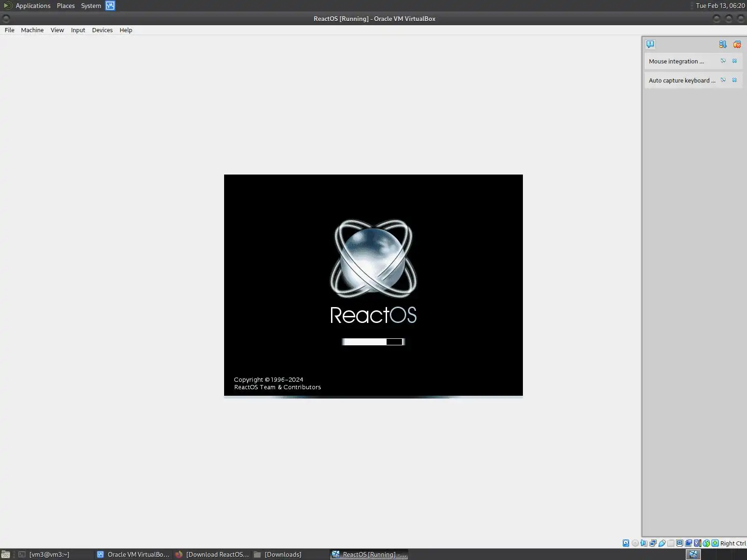Screen dimensions: 747x560
Task: Open the Applications menu in top panel
Action: coord(33,6)
